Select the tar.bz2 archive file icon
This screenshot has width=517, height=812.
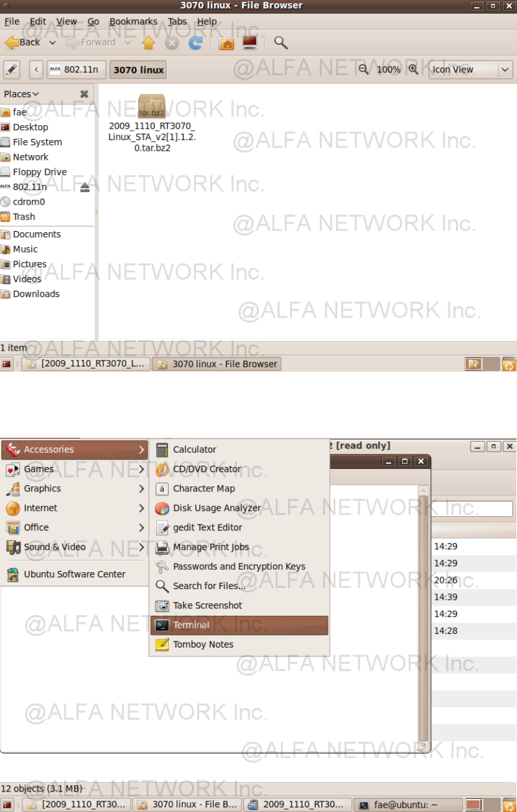[x=152, y=106]
